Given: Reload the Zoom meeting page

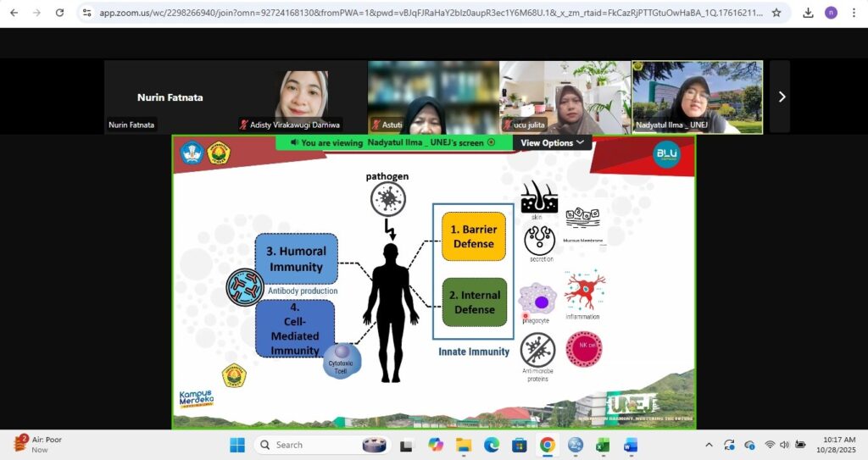Looking at the screenshot, I should pyautogui.click(x=59, y=13).
